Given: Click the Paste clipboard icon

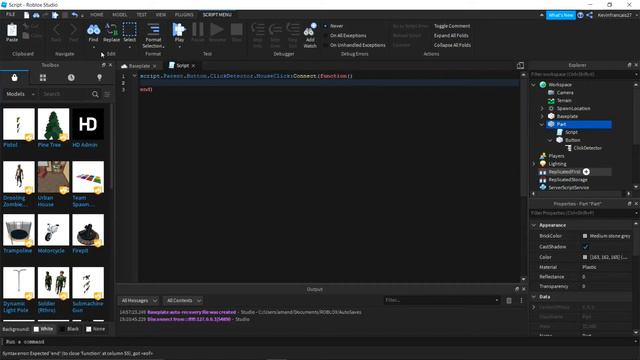Looking at the screenshot, I should tap(12, 29).
